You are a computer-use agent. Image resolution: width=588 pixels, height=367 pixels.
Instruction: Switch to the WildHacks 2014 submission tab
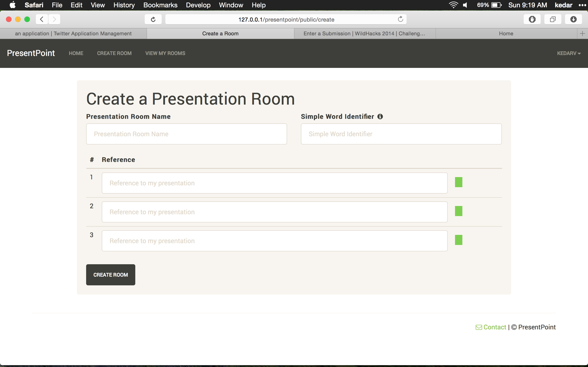[x=364, y=33]
